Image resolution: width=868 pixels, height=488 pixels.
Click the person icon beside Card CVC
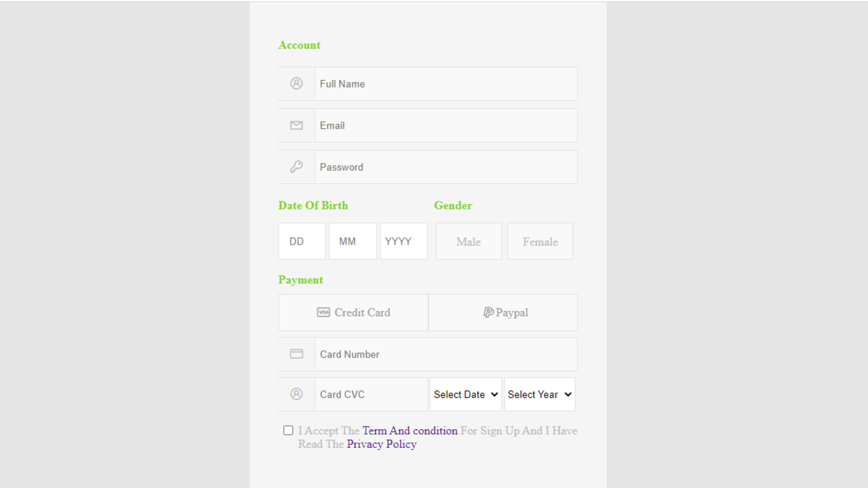pos(296,394)
